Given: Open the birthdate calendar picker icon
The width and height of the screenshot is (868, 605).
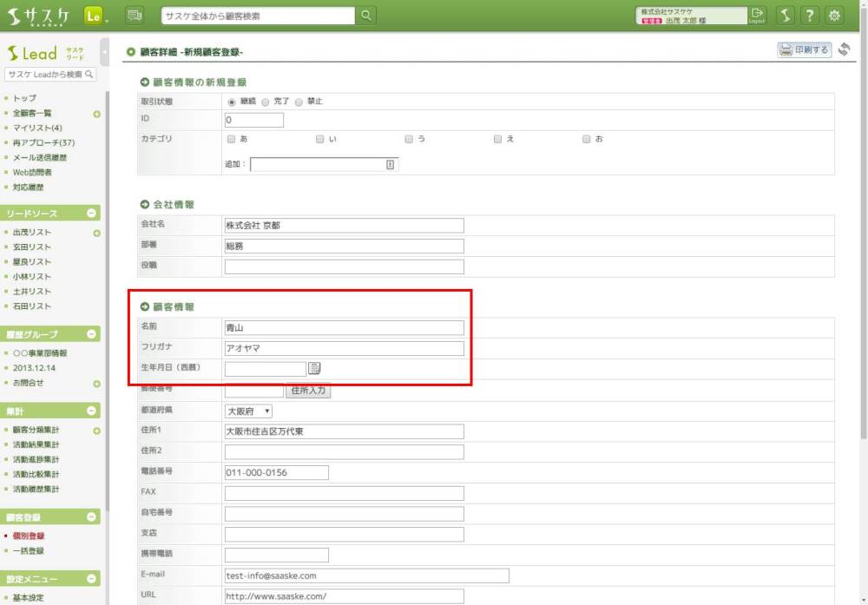Looking at the screenshot, I should [x=315, y=368].
